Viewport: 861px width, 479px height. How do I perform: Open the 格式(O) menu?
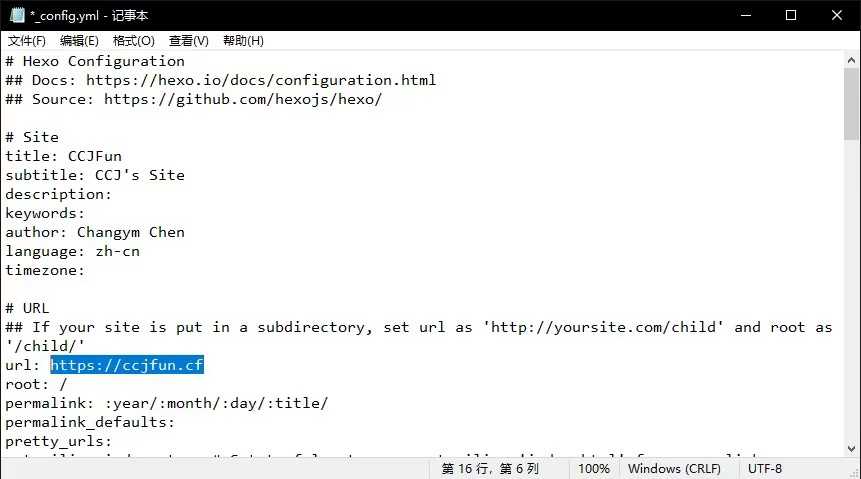[x=133, y=41]
